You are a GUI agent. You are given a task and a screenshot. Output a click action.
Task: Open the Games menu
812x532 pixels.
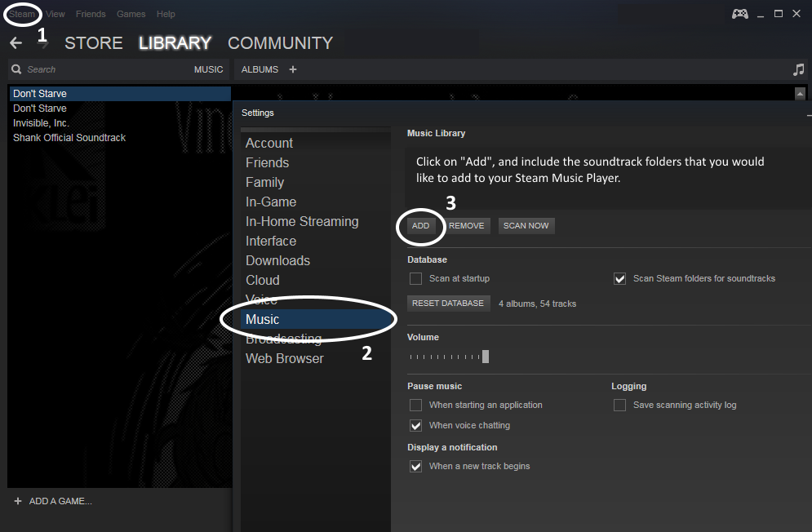click(x=131, y=14)
